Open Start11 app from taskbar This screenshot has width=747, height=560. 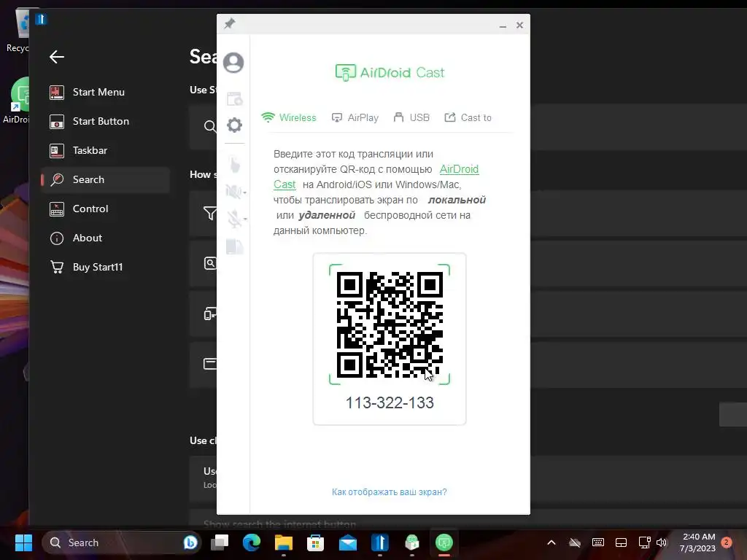[x=379, y=542]
